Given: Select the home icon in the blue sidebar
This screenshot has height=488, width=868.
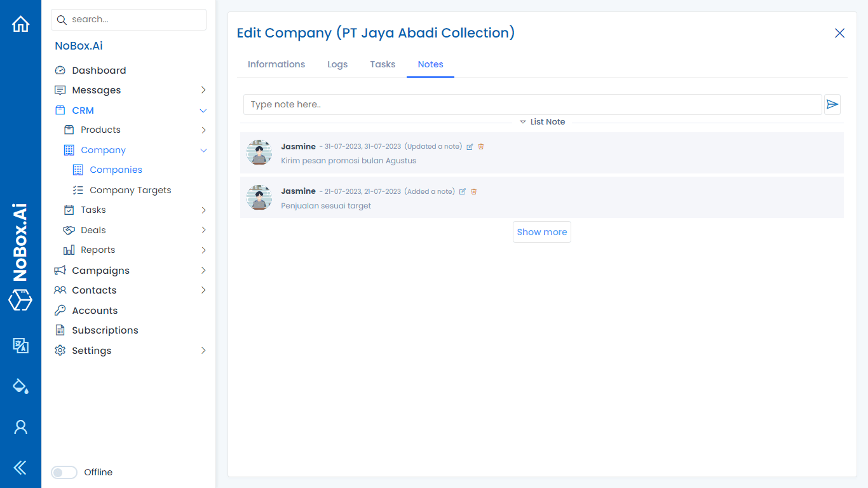Looking at the screenshot, I should [x=20, y=23].
